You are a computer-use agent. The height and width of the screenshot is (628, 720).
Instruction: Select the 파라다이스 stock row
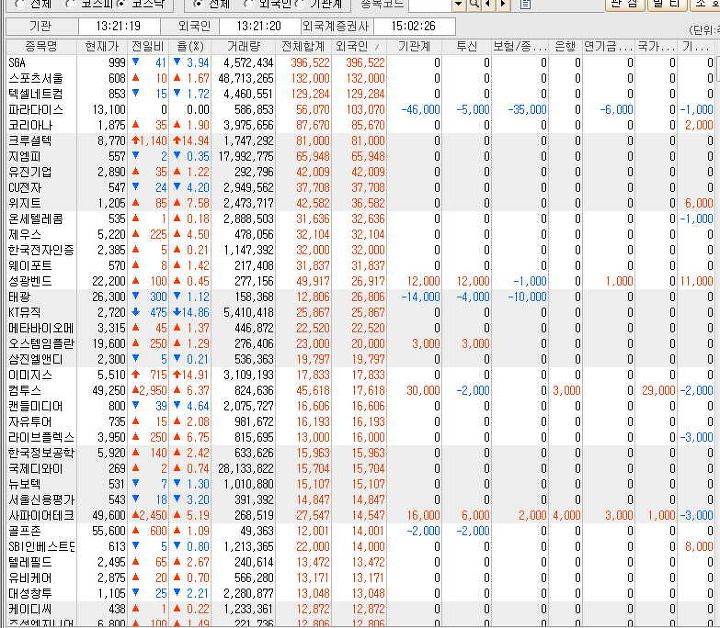[x=360, y=109]
